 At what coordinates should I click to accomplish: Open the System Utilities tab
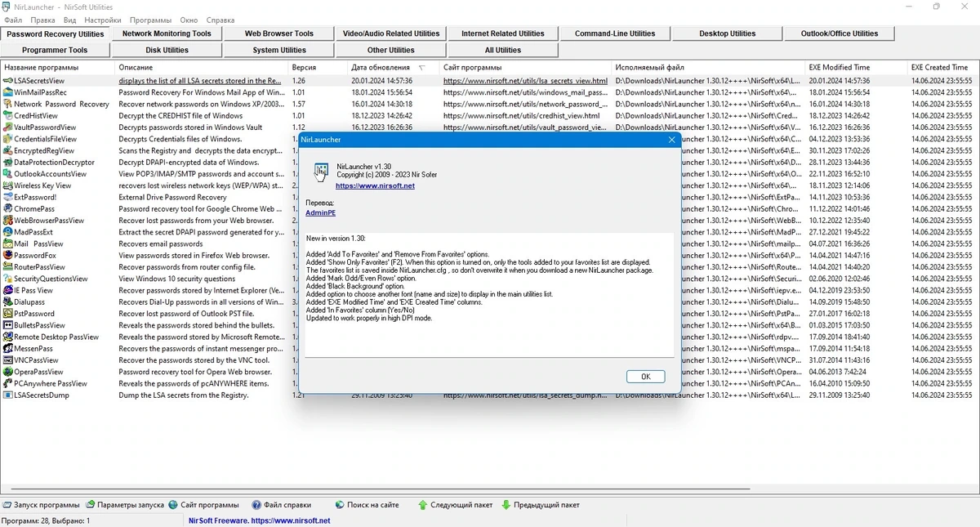[x=279, y=50]
